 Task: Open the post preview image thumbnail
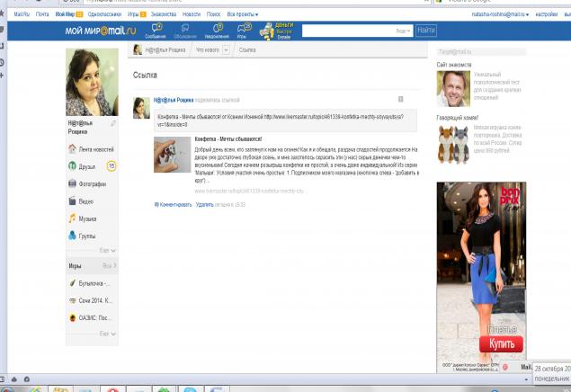(x=172, y=155)
